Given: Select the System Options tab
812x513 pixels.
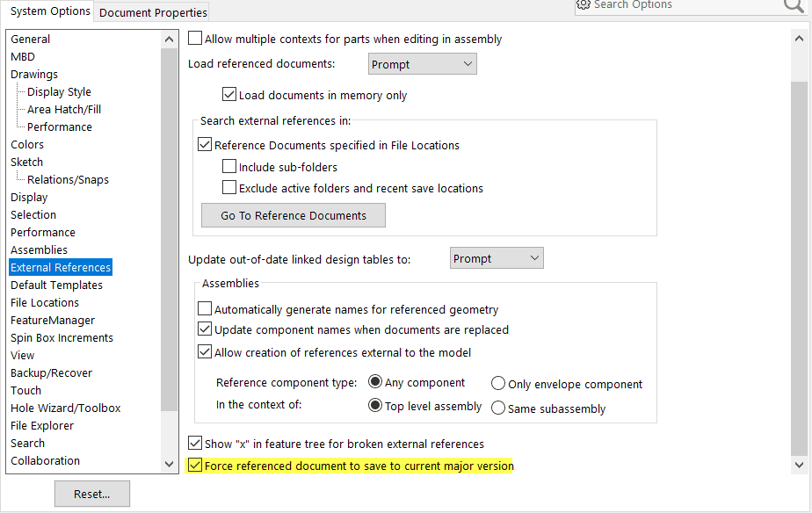Looking at the screenshot, I should tap(50, 11).
